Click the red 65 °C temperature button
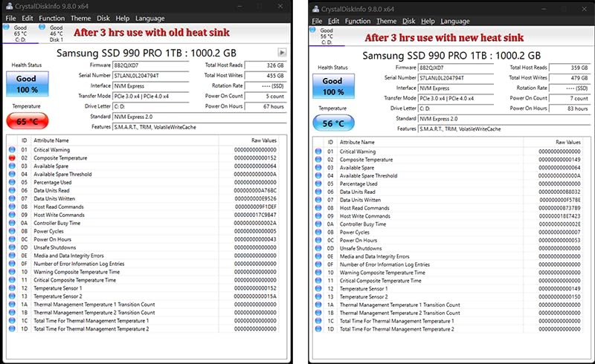595x364 pixels. point(26,120)
